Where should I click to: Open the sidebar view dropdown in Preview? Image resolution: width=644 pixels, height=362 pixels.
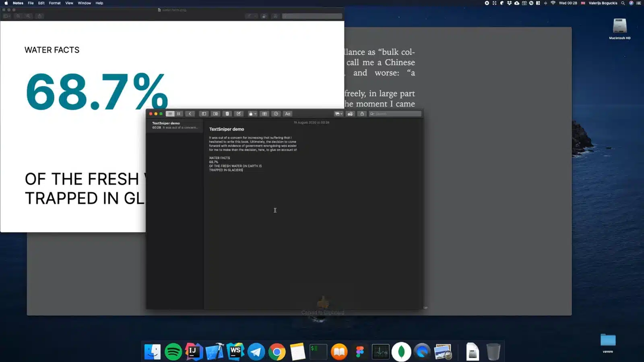[9, 16]
